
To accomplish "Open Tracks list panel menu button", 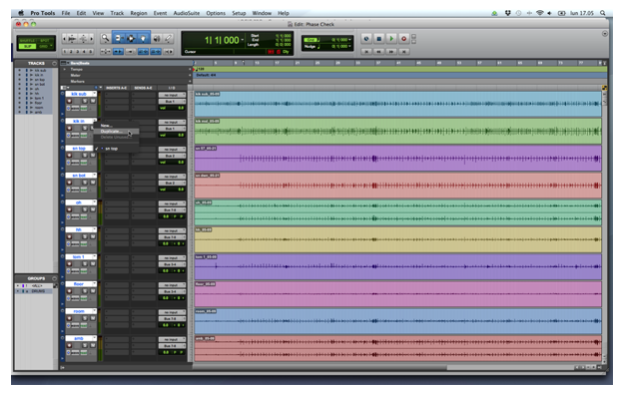I will (x=54, y=64).
